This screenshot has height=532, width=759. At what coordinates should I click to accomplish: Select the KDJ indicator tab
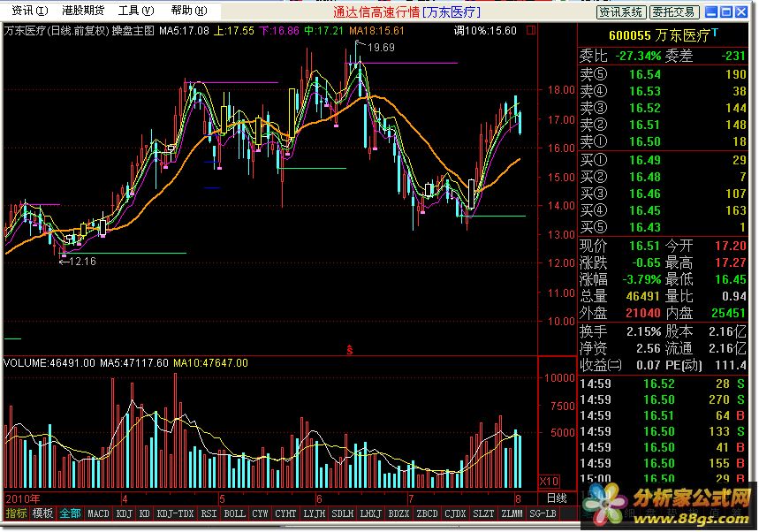[125, 513]
